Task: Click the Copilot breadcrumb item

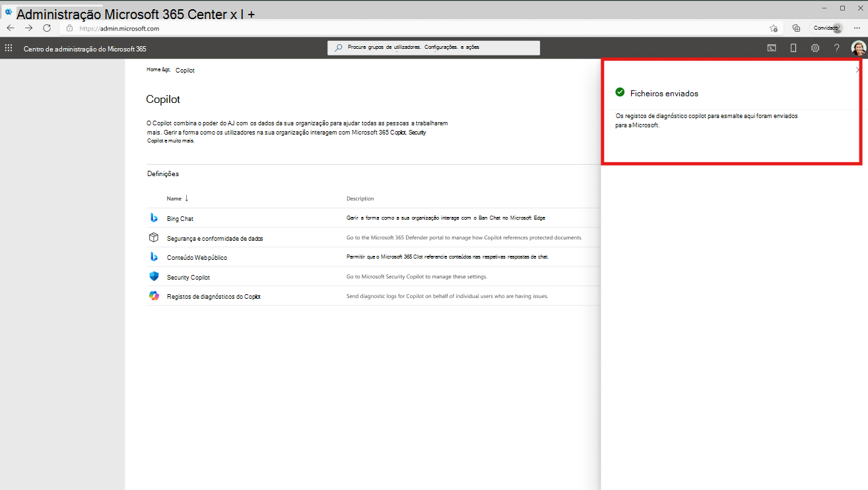Action: 185,70
